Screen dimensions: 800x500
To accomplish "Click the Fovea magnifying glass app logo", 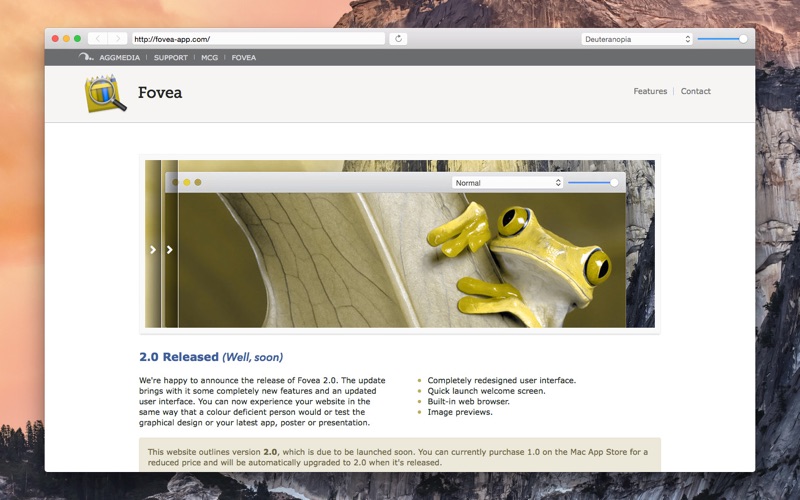I will (x=106, y=93).
